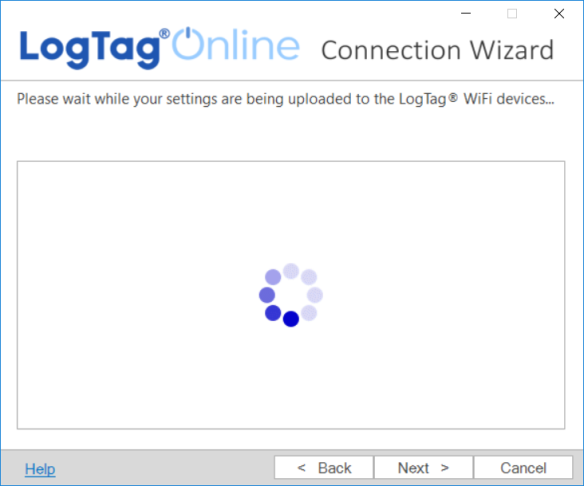Cancel the Connection Wizard

coord(523,467)
